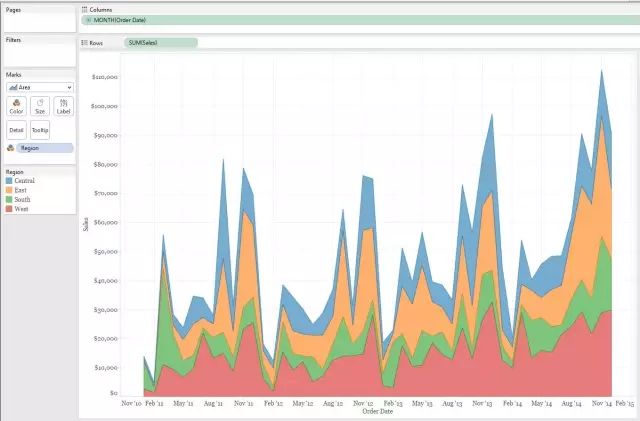Viewport: 640px width, 421px height.
Task: Select the Region pill on Marks
Action: 45,148
